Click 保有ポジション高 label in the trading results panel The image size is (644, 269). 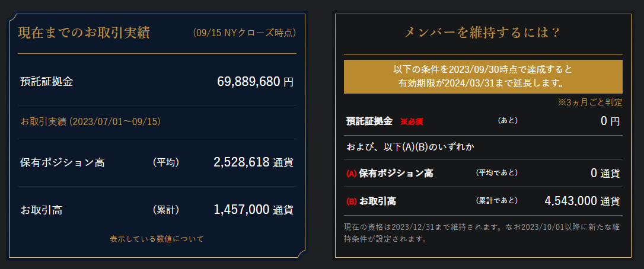pyautogui.click(x=62, y=162)
